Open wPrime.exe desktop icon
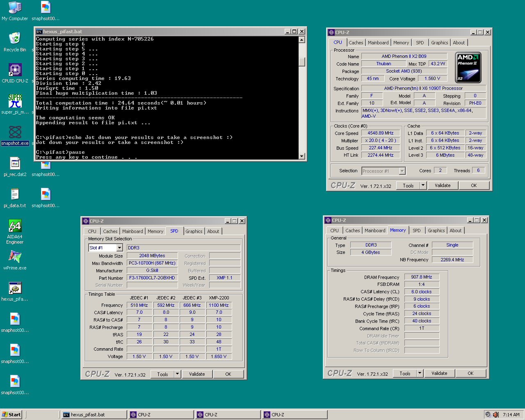This screenshot has height=420, width=525. pyautogui.click(x=15, y=257)
